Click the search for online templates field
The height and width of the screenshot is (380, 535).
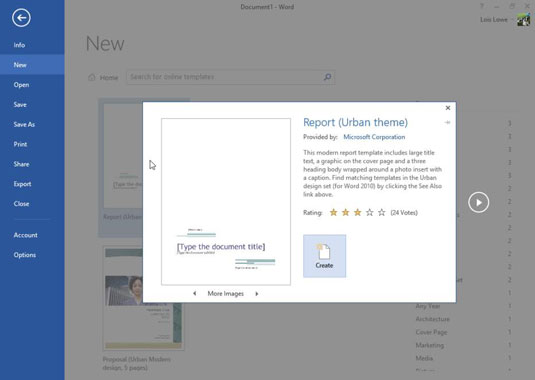point(225,77)
